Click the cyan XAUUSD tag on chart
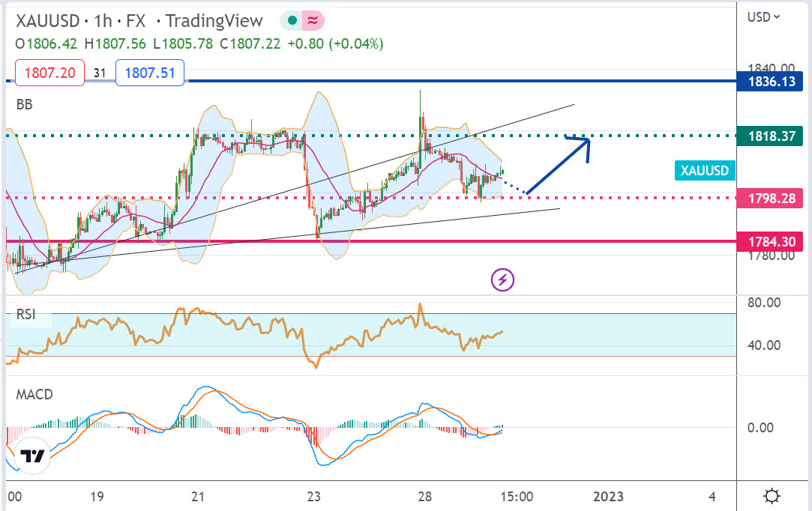812x511 pixels. [704, 170]
